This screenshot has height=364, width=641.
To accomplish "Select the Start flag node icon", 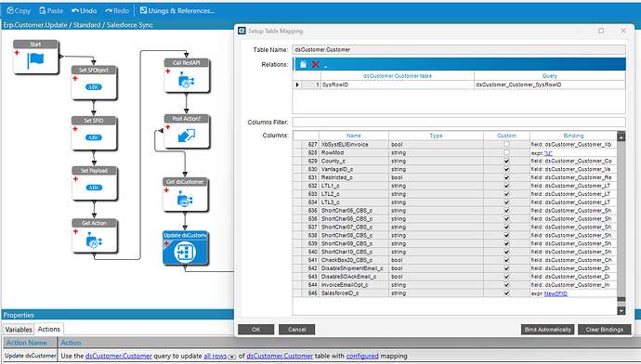I will click(35, 60).
